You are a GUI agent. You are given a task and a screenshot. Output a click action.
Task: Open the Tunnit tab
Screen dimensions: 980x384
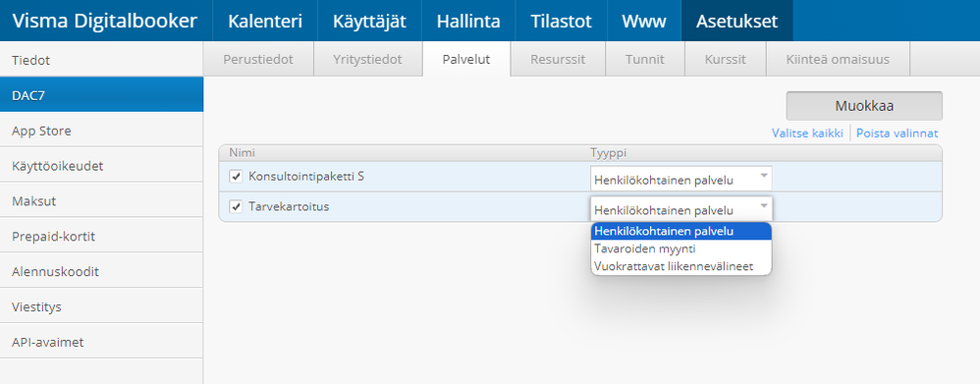(645, 59)
